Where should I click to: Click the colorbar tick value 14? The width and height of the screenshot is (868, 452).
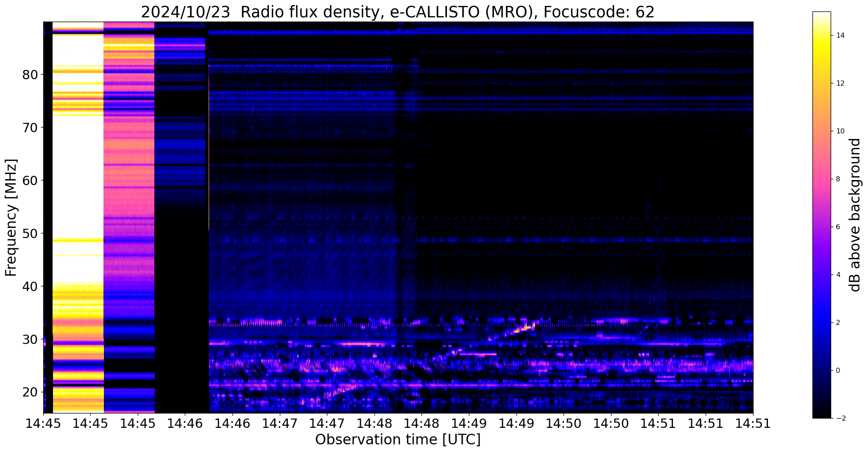point(840,36)
